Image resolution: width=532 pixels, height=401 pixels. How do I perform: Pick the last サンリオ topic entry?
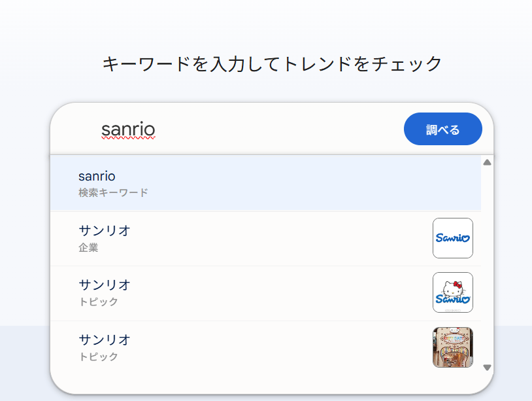[x=261, y=347]
